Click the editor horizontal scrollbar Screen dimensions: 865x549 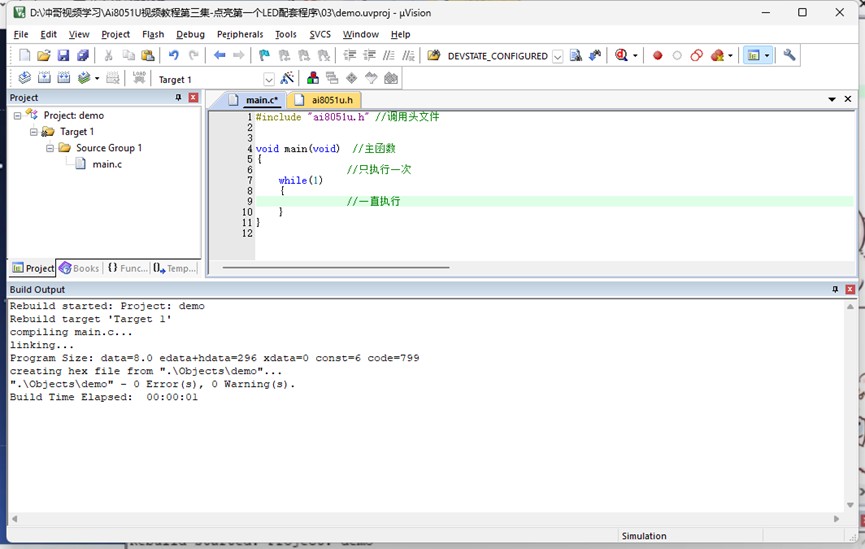pos(336,267)
